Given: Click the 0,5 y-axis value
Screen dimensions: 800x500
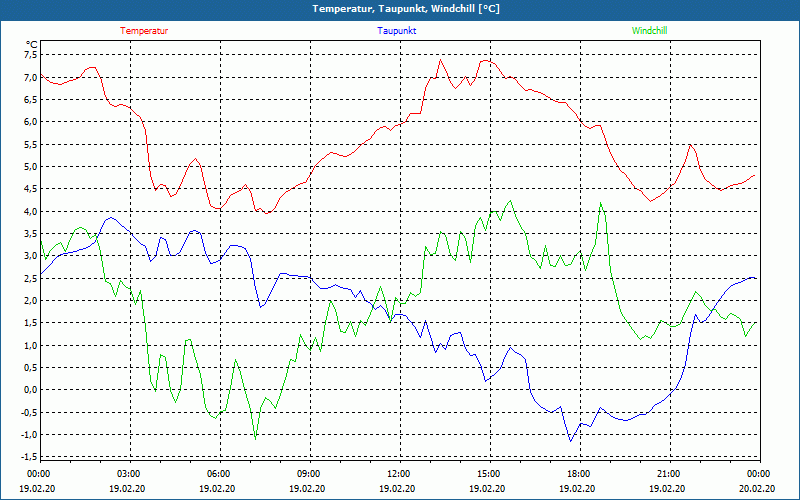Looking at the screenshot, I should coord(31,367).
